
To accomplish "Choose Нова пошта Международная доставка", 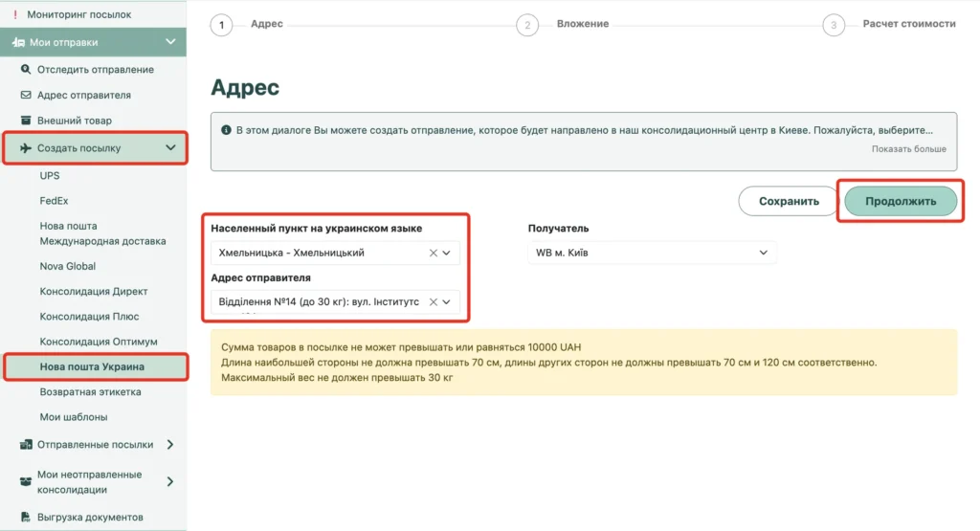I will [102, 233].
